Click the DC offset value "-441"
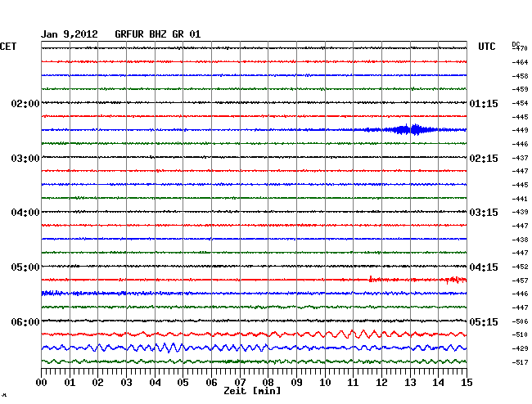 click(520, 199)
